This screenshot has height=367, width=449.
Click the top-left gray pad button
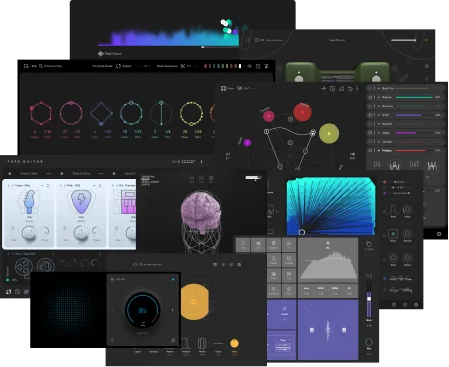[243, 244]
